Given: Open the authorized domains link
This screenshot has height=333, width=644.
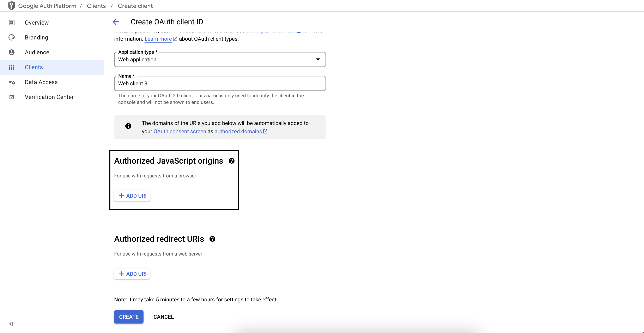Looking at the screenshot, I should click(238, 131).
